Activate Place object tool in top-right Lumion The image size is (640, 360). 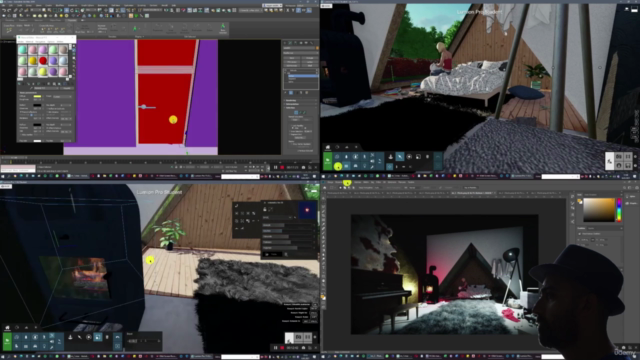point(391,157)
